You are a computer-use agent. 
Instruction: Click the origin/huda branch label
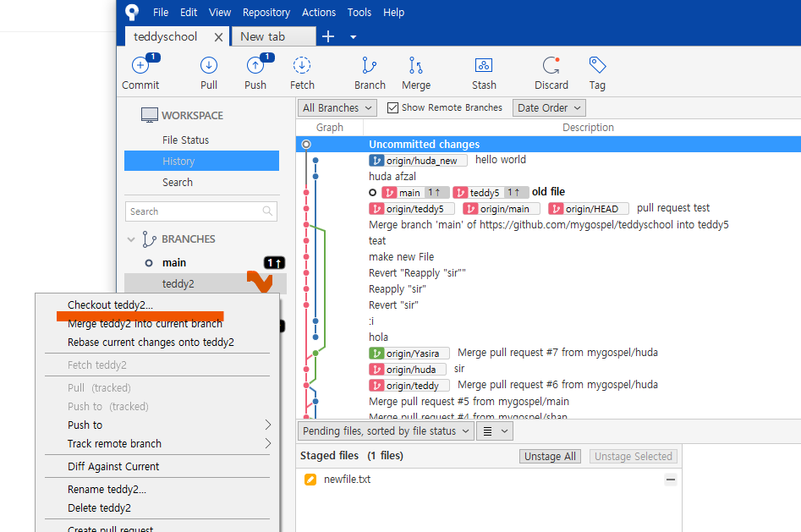point(408,369)
